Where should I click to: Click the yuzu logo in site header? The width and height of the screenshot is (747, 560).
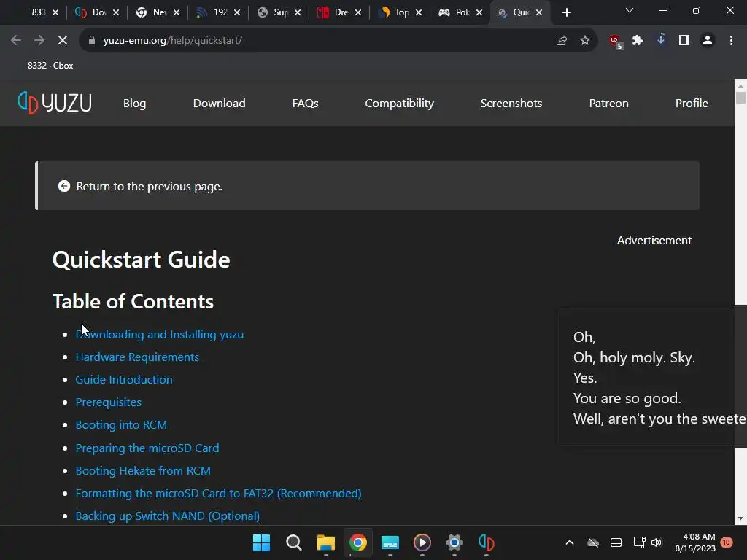[x=55, y=103]
